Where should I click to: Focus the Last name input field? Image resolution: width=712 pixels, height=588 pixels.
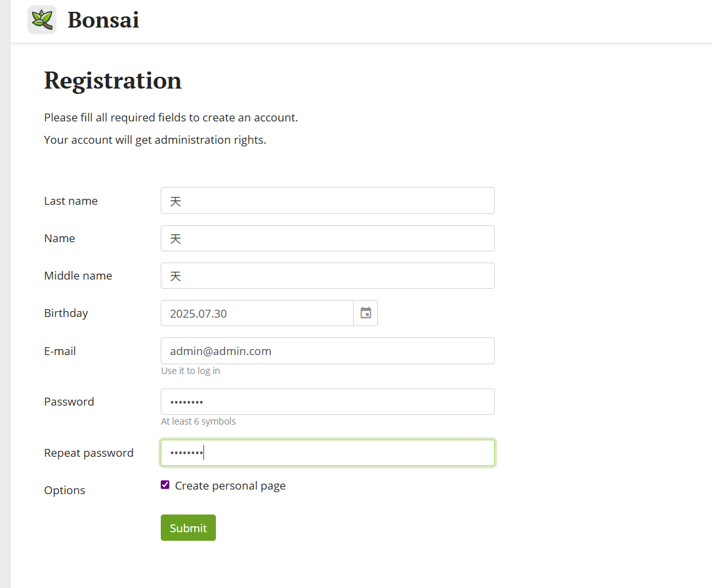(x=327, y=201)
